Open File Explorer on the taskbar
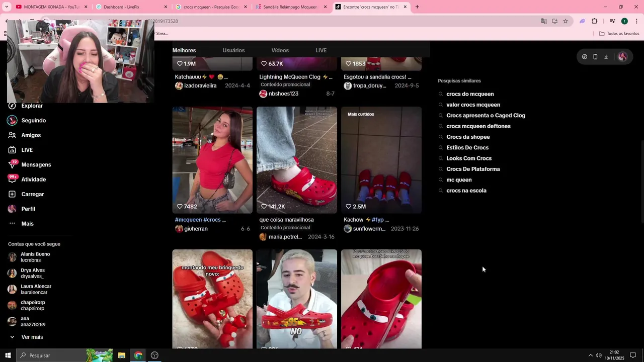The image size is (644, 362). tap(122, 355)
